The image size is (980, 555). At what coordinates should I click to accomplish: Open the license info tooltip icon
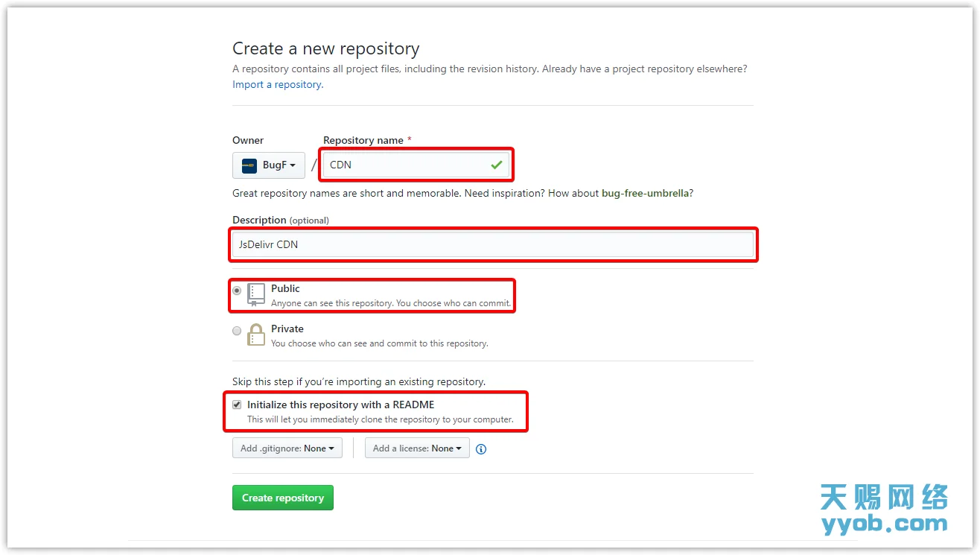pyautogui.click(x=480, y=448)
